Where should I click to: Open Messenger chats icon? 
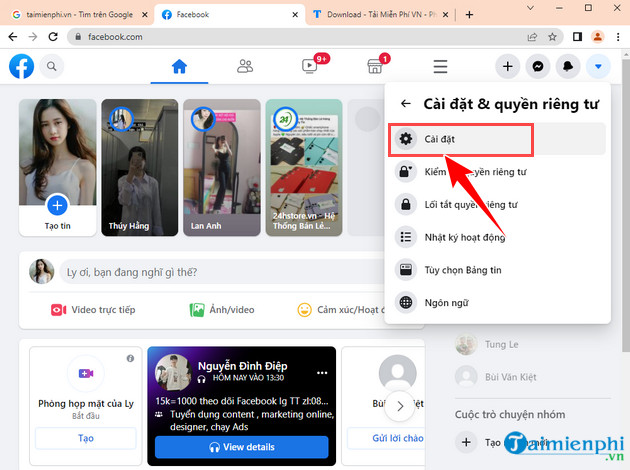[x=538, y=66]
